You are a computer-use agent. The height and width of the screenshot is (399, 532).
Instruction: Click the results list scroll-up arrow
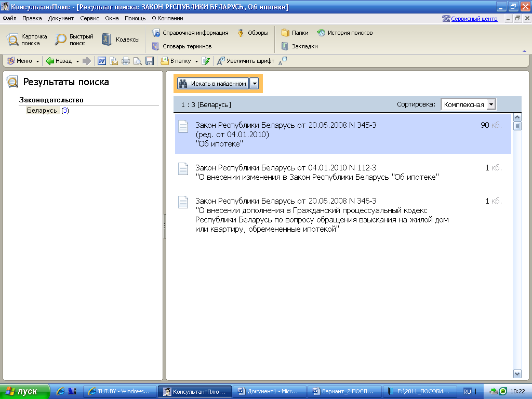point(517,117)
